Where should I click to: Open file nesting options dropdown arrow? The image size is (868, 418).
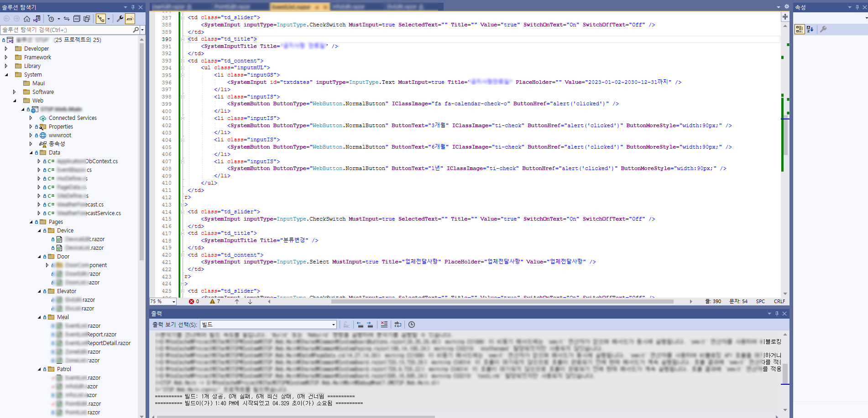coord(109,19)
